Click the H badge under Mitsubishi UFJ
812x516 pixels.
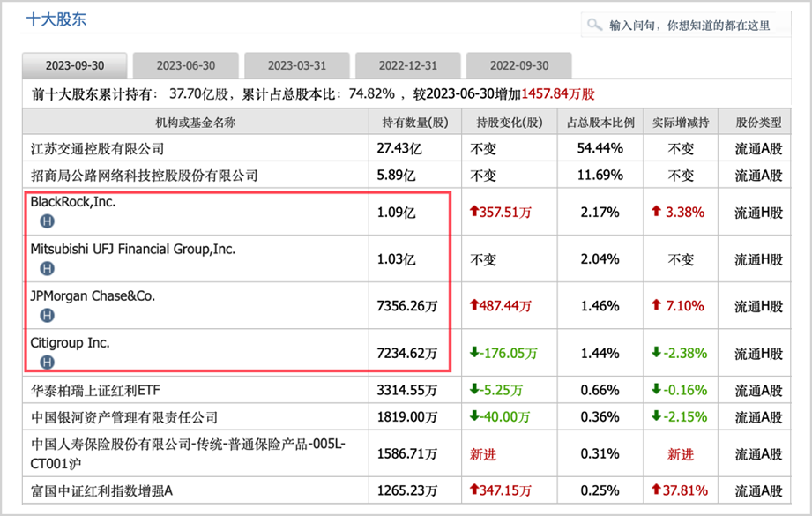47,268
